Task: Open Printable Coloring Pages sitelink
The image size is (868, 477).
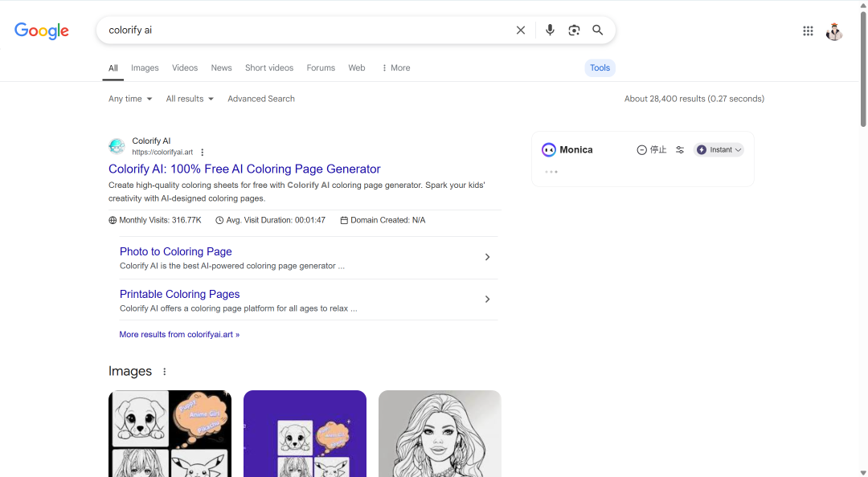Action: [x=179, y=294]
